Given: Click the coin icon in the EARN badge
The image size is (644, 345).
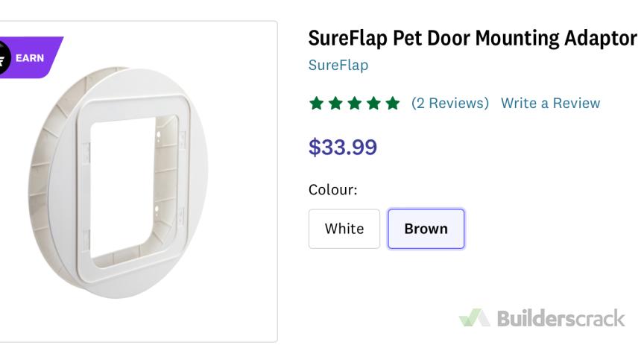Looking at the screenshot, I should coord(4,58).
